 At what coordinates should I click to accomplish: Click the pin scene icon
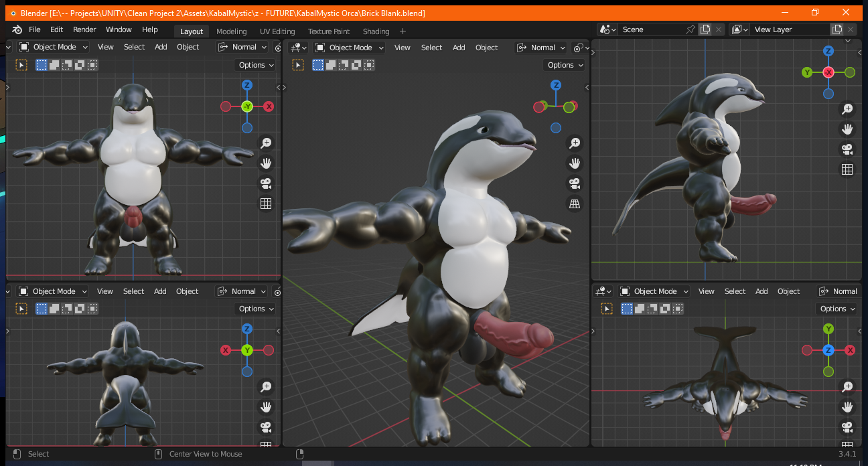[691, 29]
